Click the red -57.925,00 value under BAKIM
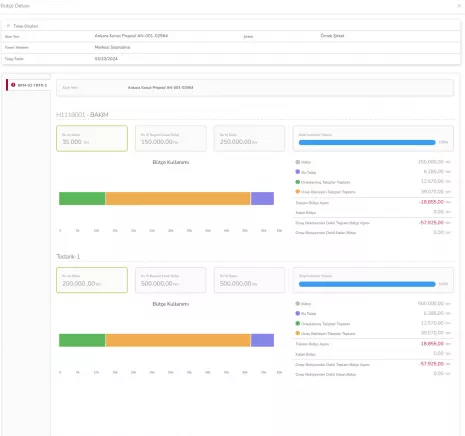This screenshot has height=436, width=465. coord(431,222)
